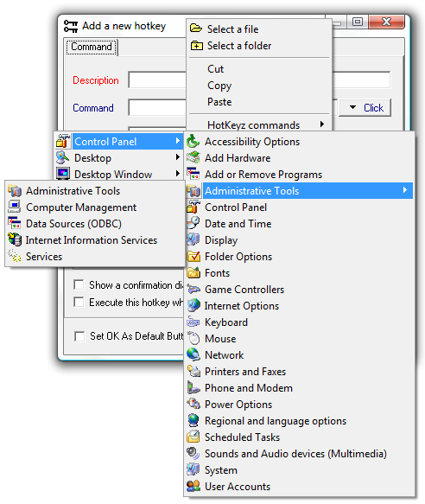This screenshot has height=504, width=425.
Task: Click the Folder Options icon
Action: (193, 257)
